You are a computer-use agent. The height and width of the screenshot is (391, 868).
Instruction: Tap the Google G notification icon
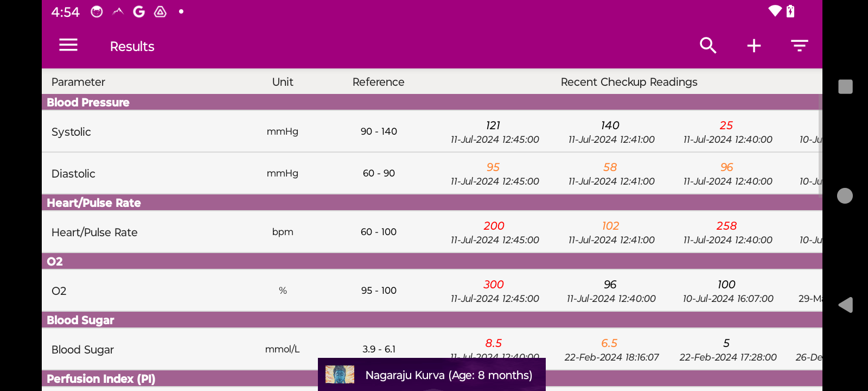pos(139,11)
